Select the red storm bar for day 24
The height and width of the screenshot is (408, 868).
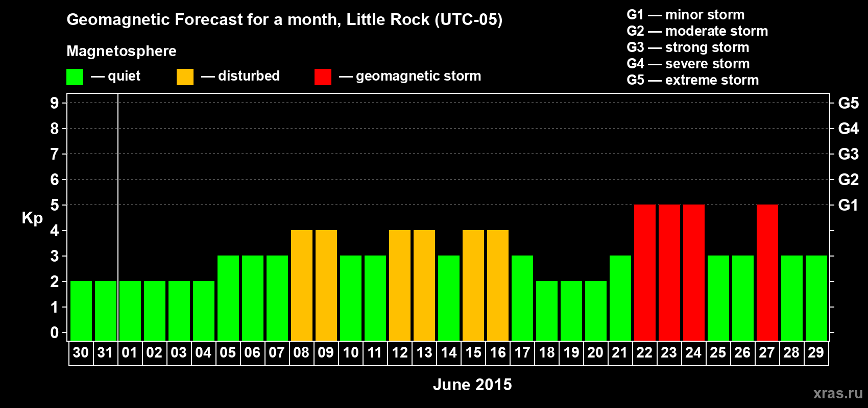click(x=694, y=272)
